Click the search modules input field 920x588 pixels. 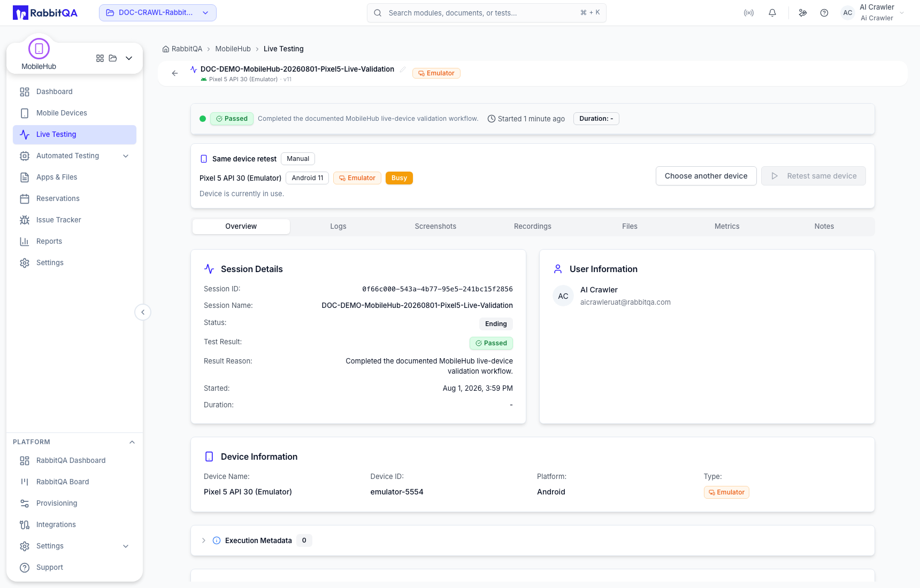[x=487, y=13]
